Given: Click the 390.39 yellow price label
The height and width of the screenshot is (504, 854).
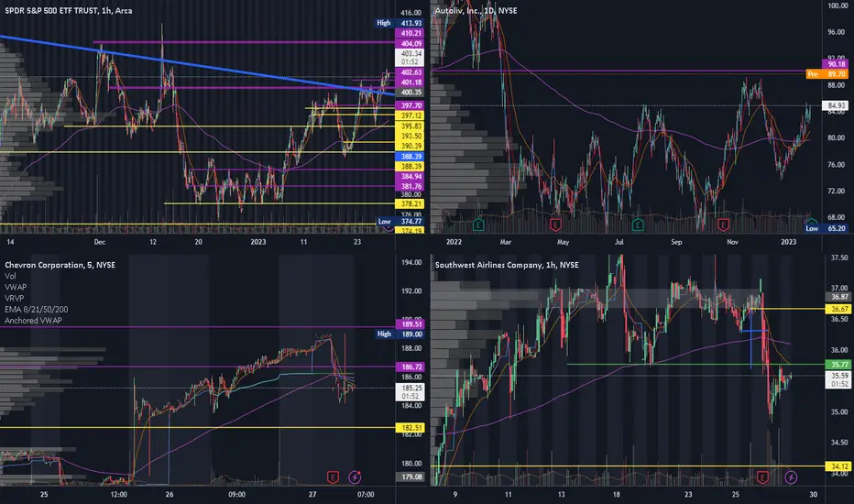Looking at the screenshot, I should point(411,146).
